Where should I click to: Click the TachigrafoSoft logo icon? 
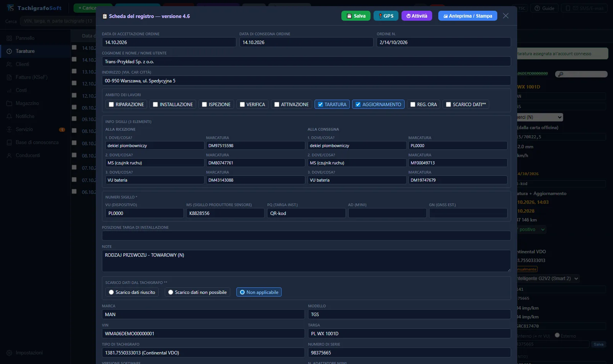[x=10, y=8]
